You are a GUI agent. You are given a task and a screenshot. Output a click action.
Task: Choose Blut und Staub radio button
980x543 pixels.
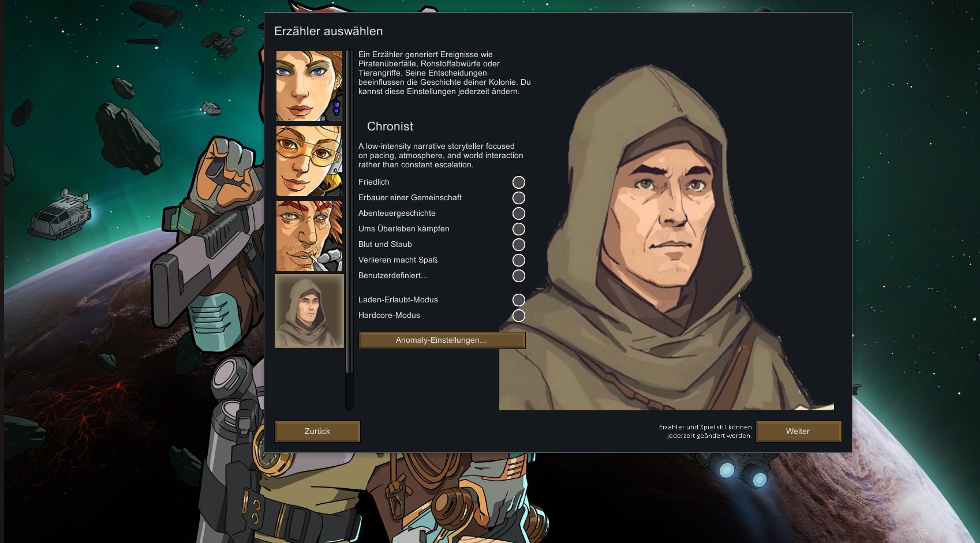click(519, 245)
